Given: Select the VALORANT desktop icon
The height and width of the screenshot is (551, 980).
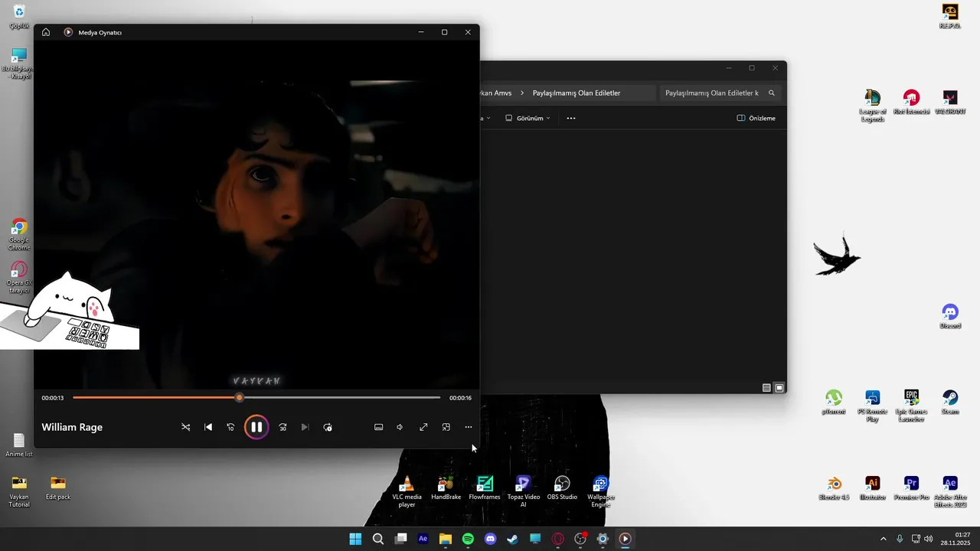Looking at the screenshot, I should (950, 103).
